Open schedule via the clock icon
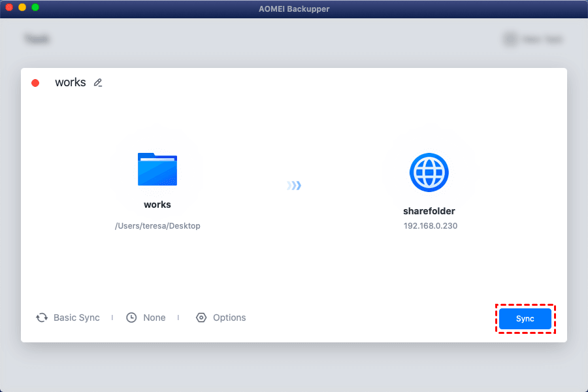Screen dimensions: 588x392 point(131,318)
